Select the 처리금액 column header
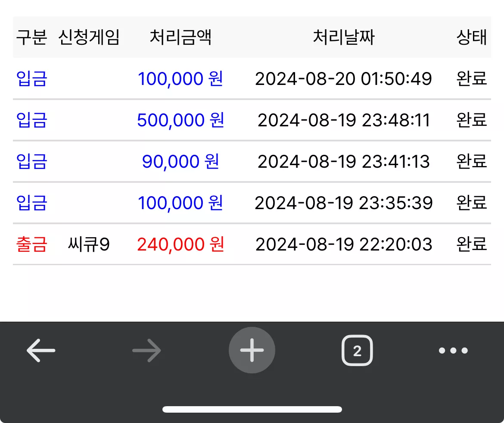 pyautogui.click(x=180, y=37)
